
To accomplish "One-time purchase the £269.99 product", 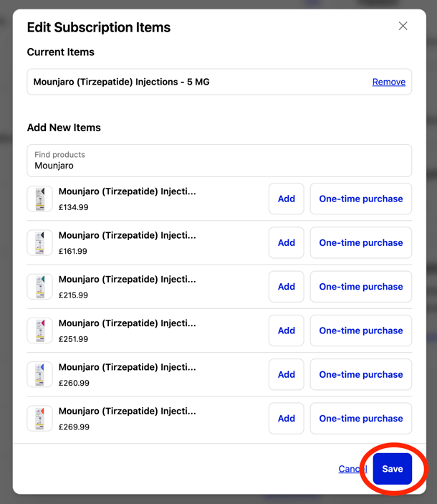I will coord(360,419).
